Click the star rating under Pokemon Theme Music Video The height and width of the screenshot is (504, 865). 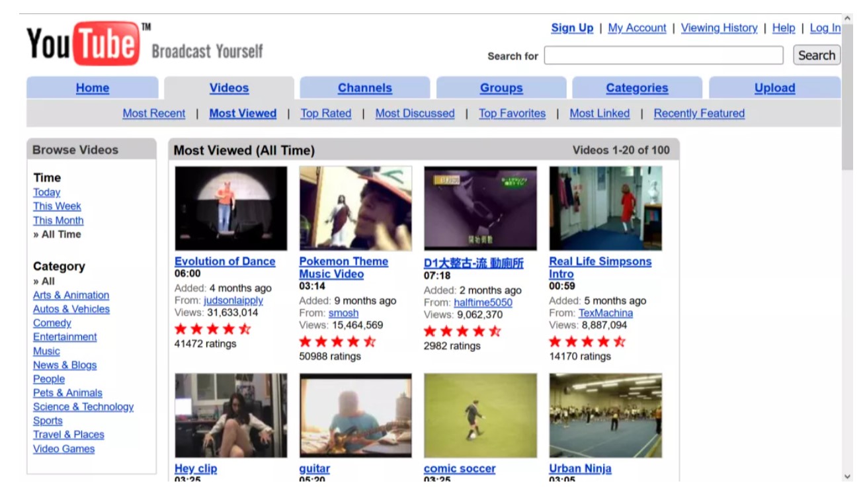pyautogui.click(x=337, y=341)
